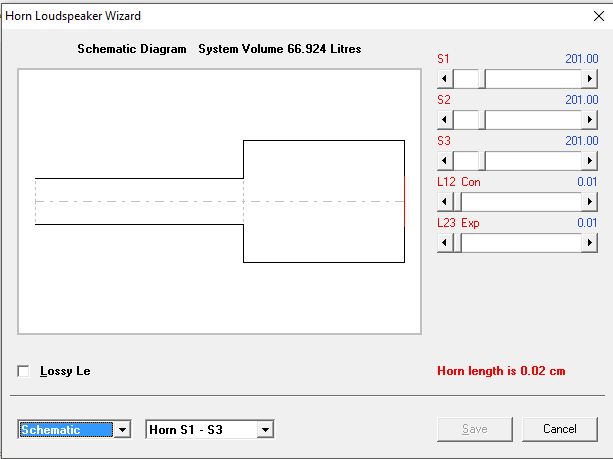
Task: Click the S2 slider left arrow
Action: [x=445, y=120]
